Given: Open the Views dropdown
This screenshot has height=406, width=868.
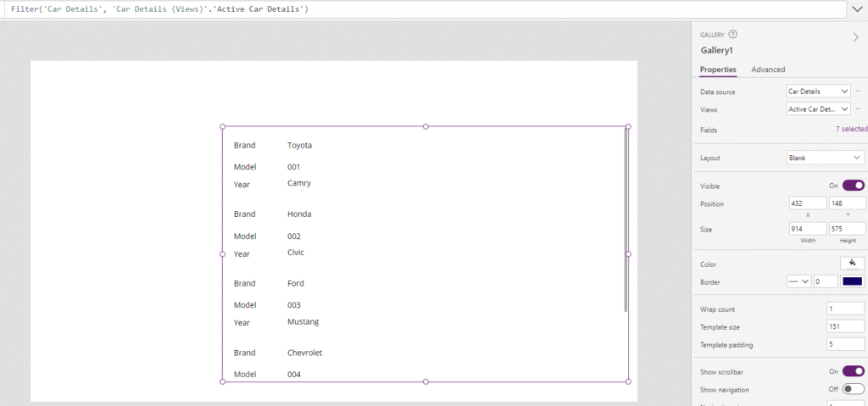Looking at the screenshot, I should coord(818,108).
